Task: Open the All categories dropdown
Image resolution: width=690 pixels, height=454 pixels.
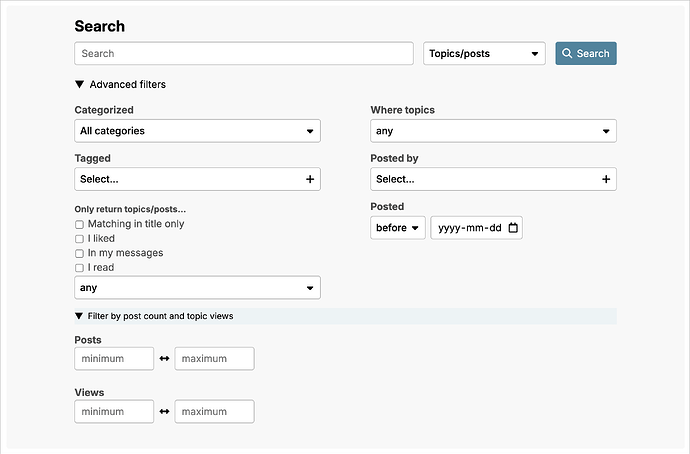Action: point(197,131)
